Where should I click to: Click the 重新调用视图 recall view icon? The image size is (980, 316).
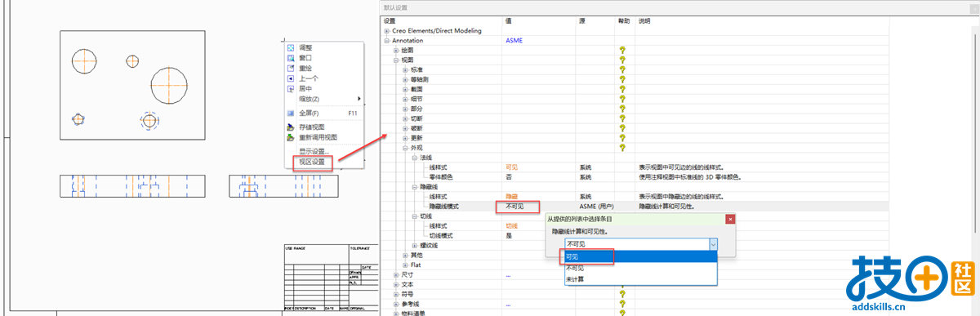coord(290,137)
